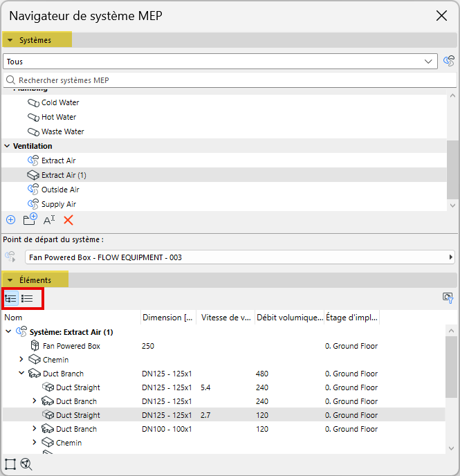Image resolution: width=460 pixels, height=476 pixels.
Task: Create a new system folder
Action: pyautogui.click(x=30, y=219)
